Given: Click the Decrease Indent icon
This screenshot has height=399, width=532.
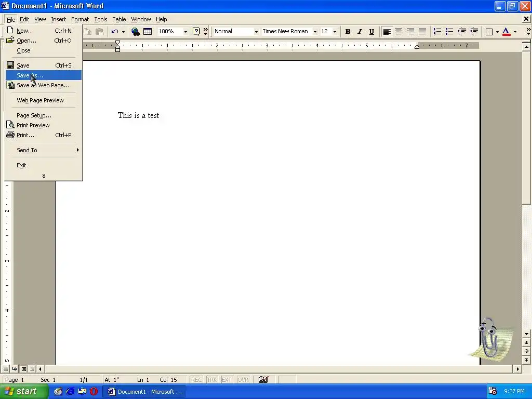Looking at the screenshot, I should [462, 32].
